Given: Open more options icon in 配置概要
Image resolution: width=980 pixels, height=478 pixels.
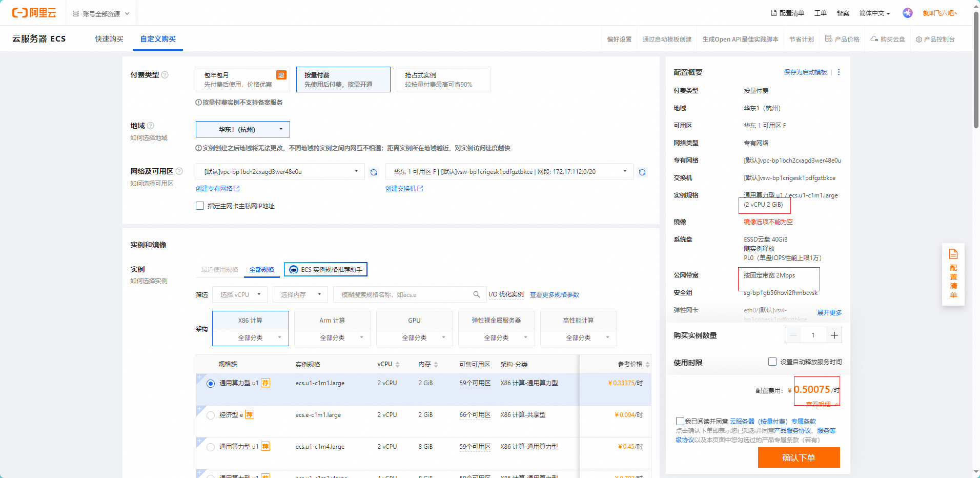Looking at the screenshot, I should pos(839,72).
